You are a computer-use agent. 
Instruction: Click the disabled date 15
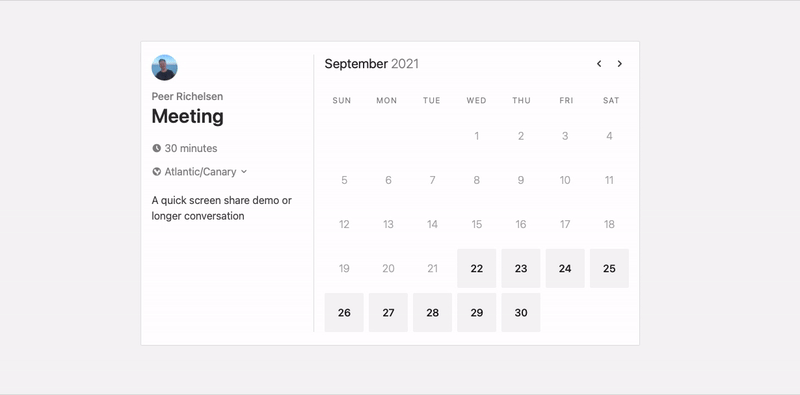tap(477, 224)
